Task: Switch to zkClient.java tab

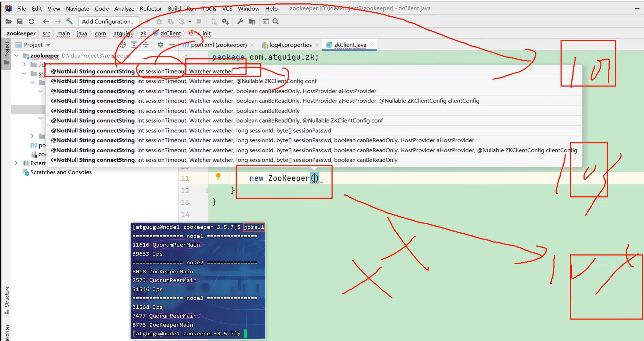Action: click(350, 45)
